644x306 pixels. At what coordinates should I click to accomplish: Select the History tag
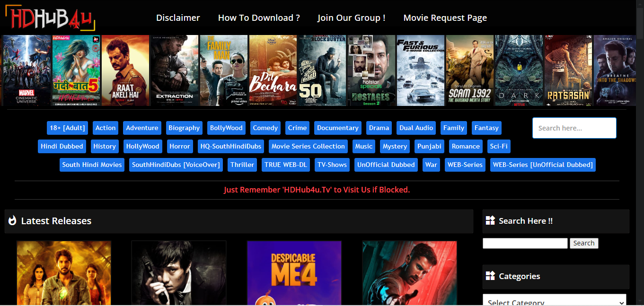pyautogui.click(x=105, y=146)
